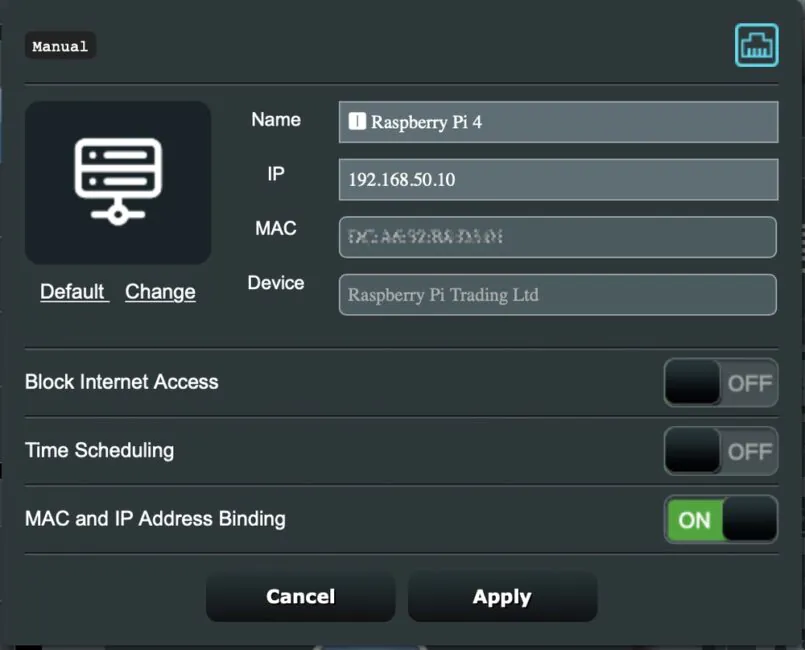Click the Change icon link
Image resolution: width=805 pixels, height=650 pixels.
(x=160, y=292)
